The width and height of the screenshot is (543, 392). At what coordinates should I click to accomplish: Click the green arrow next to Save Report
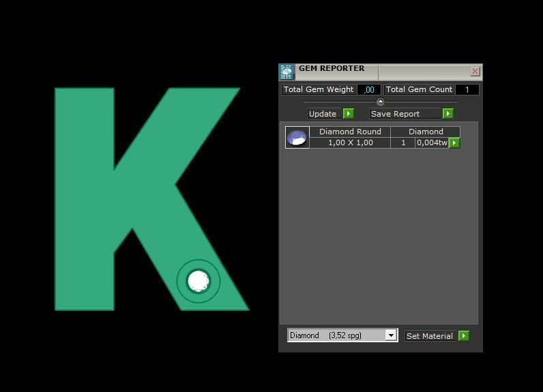tap(448, 113)
